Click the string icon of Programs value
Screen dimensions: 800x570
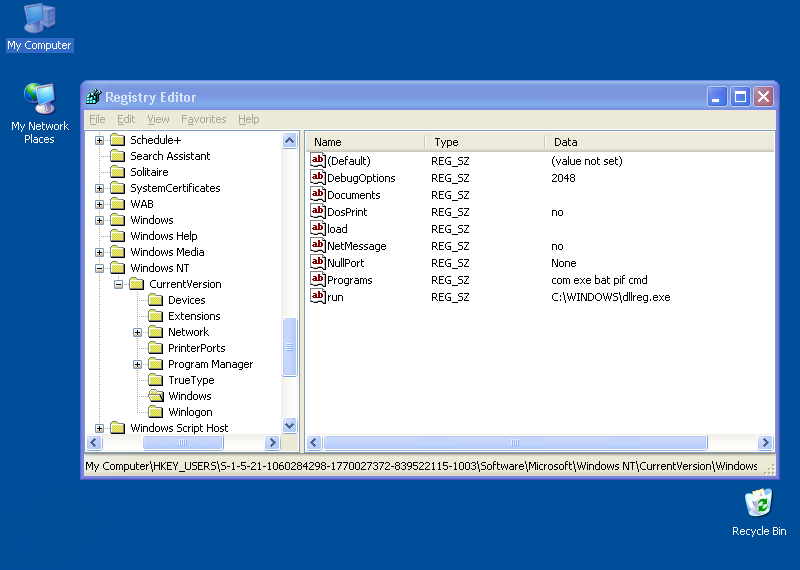318,279
